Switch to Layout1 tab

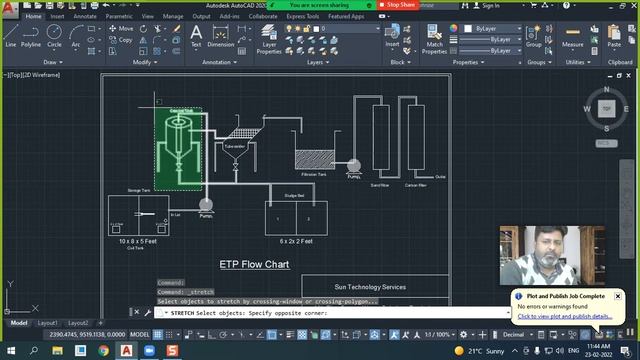coord(47,323)
